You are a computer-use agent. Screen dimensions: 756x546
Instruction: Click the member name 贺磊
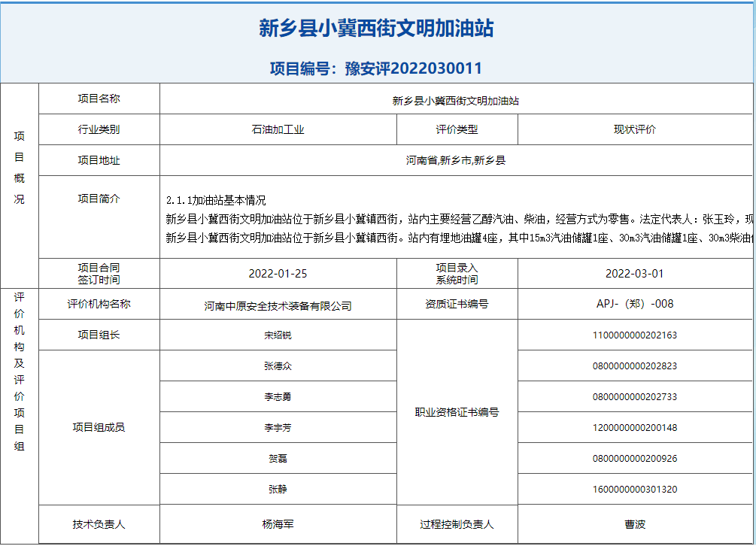278,459
